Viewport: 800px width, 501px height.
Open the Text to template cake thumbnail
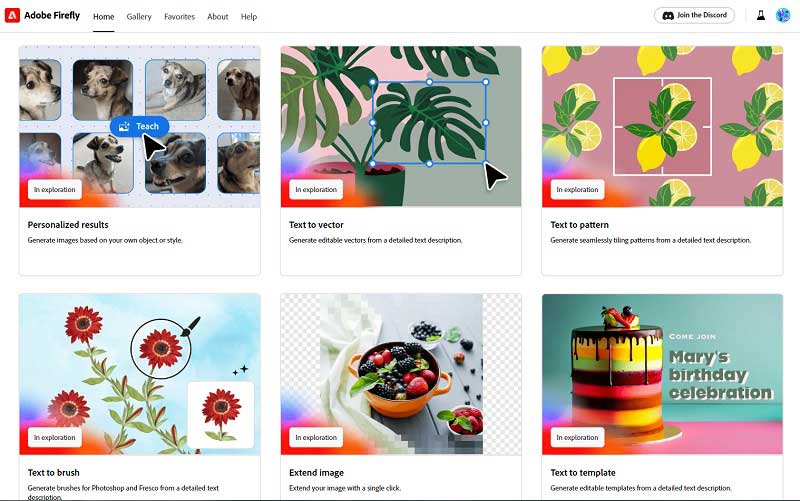click(662, 374)
